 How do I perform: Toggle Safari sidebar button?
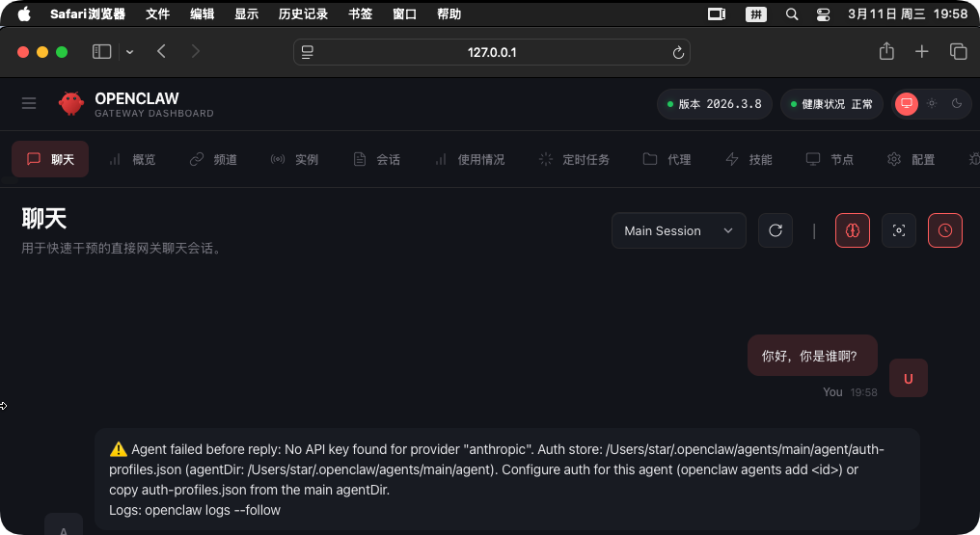pyautogui.click(x=102, y=52)
